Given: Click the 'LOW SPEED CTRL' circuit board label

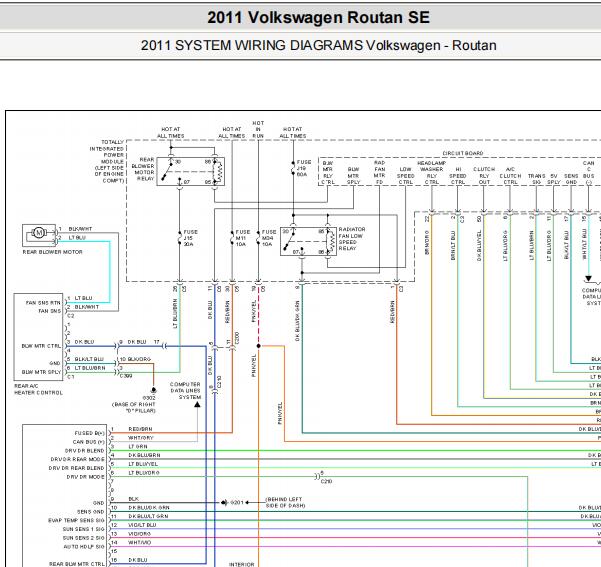Looking at the screenshot, I should pyautogui.click(x=406, y=176).
